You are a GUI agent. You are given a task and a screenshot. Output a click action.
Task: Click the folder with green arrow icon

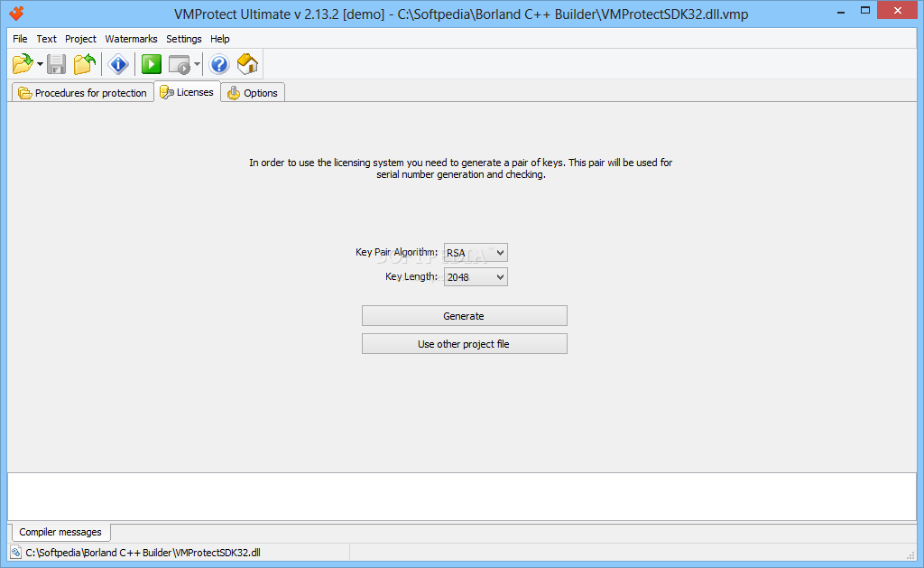point(85,64)
